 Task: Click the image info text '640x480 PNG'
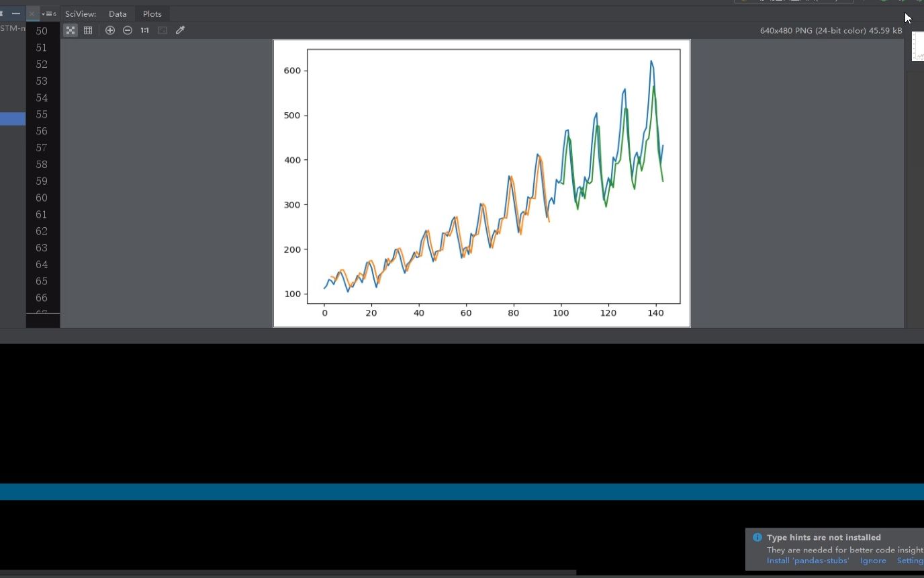pos(831,30)
